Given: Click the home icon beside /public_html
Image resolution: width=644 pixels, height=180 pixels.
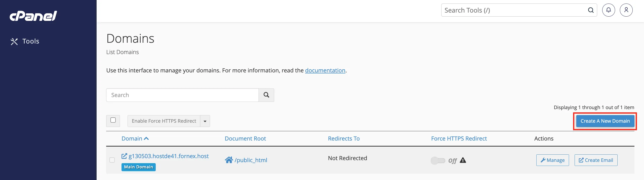Looking at the screenshot, I should [x=229, y=160].
